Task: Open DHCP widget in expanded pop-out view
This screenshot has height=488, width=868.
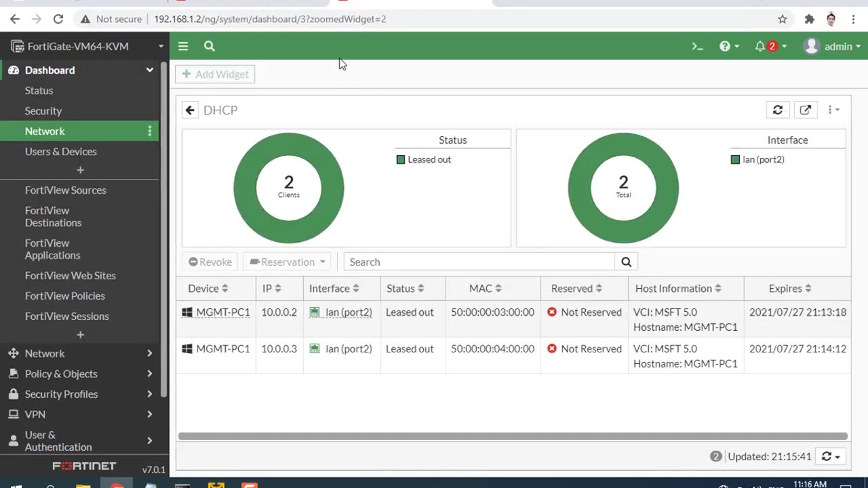Action: coord(806,110)
